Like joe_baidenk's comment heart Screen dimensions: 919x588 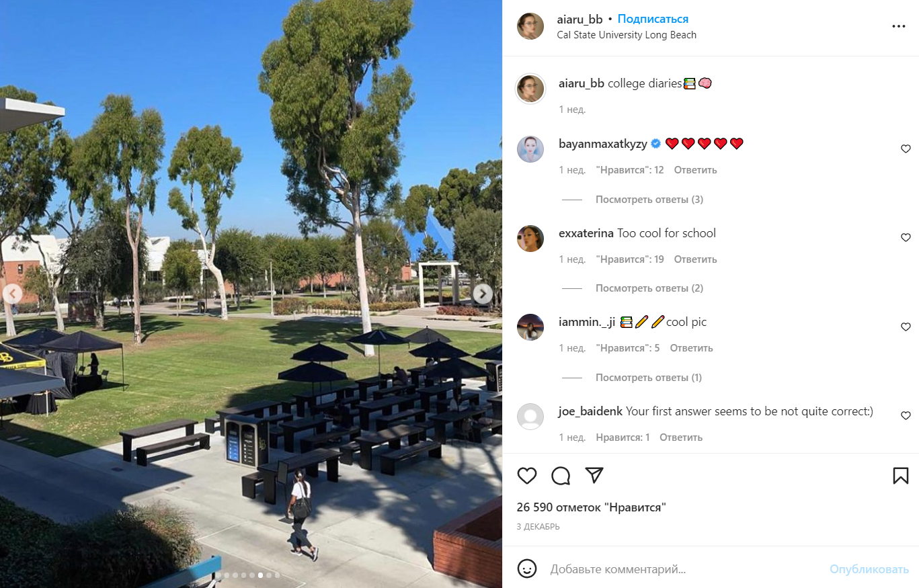(906, 415)
